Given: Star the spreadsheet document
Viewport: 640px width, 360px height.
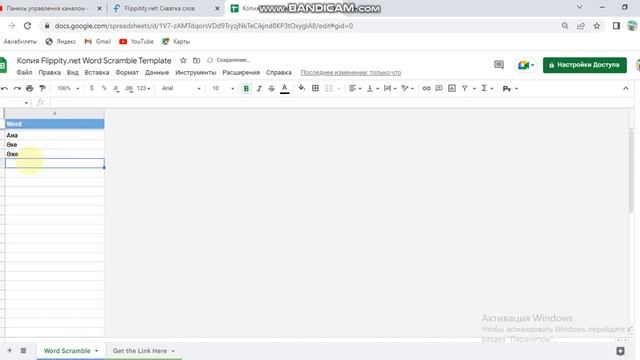Looking at the screenshot, I should pyautogui.click(x=183, y=60).
